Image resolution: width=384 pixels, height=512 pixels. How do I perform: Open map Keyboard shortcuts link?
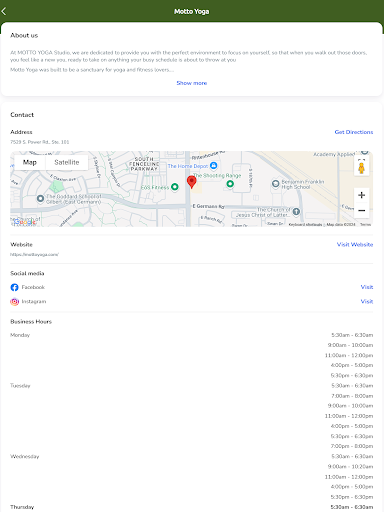coord(305,224)
